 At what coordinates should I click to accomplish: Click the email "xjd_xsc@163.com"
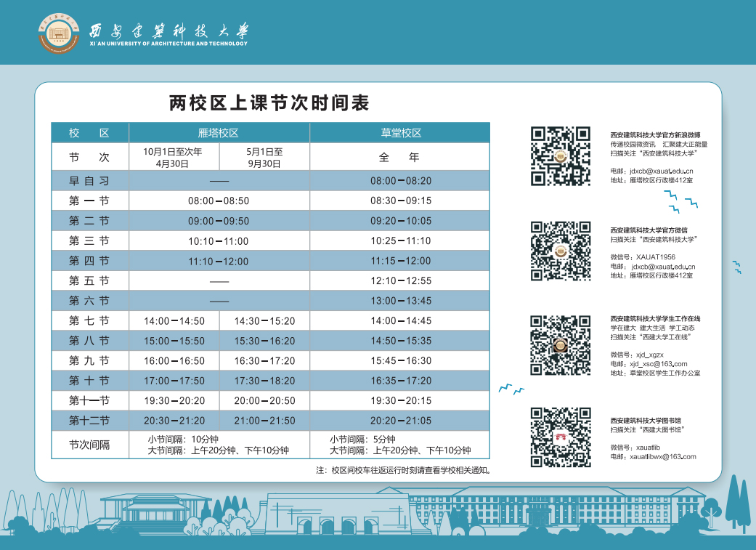click(x=659, y=364)
